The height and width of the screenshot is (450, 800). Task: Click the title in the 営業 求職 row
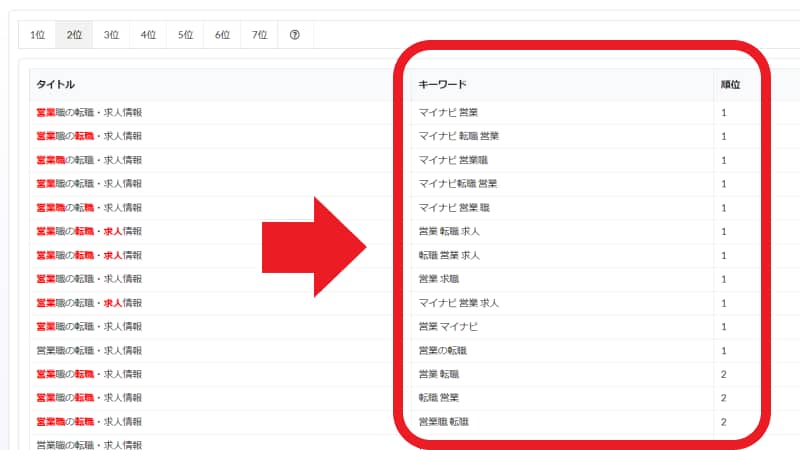point(89,279)
